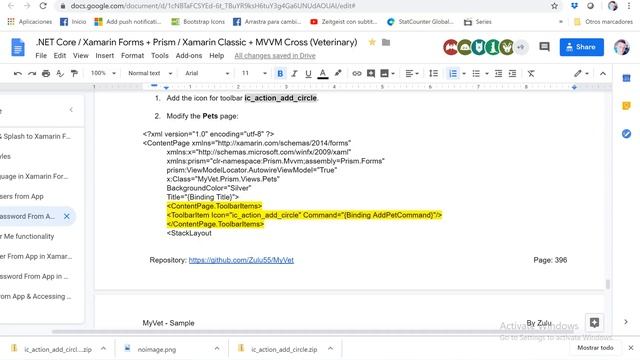This screenshot has height=360, width=640.
Task: Open the Calendar side panel icon
Action: [x=626, y=78]
